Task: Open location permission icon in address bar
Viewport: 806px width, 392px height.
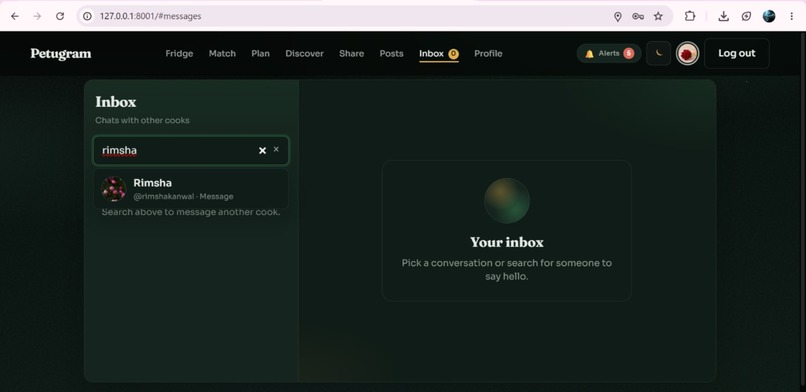Action: click(618, 16)
